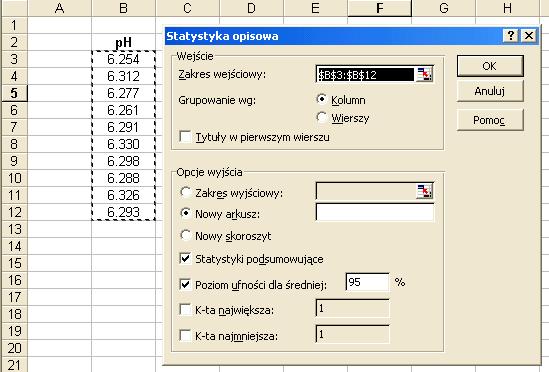
Task: Select column F header
Action: (x=380, y=8)
